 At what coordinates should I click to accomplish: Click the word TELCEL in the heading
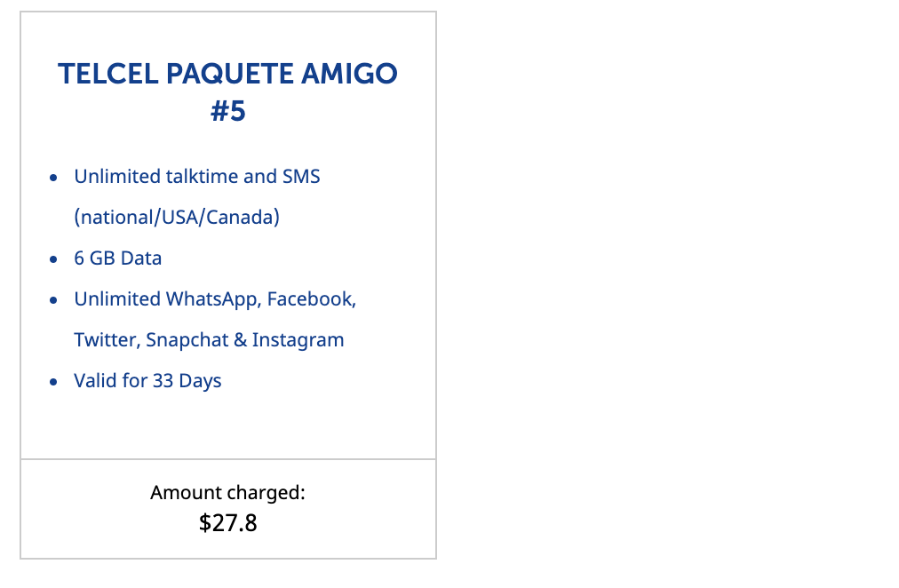(x=108, y=74)
